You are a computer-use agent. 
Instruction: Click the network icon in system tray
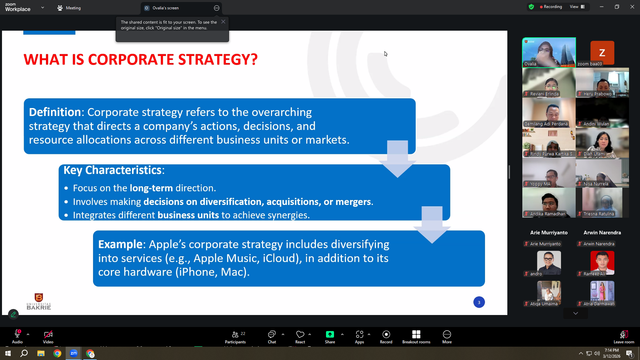pyautogui.click(x=589, y=353)
